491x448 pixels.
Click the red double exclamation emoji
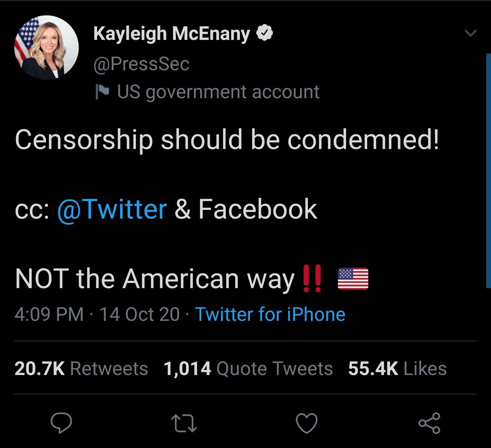point(312,279)
